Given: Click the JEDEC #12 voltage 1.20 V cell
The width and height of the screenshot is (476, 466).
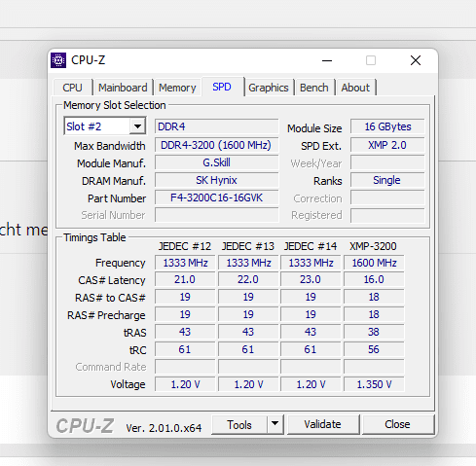Looking at the screenshot, I should pos(185,384).
